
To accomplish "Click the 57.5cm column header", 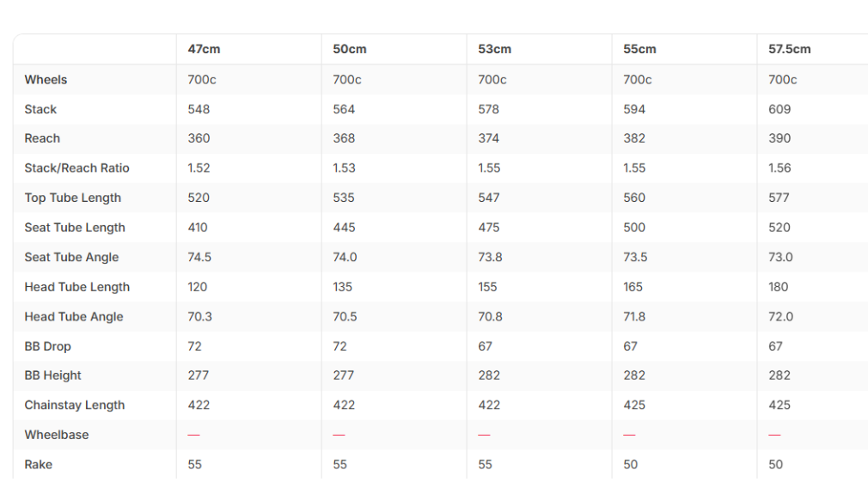I will coord(790,49).
